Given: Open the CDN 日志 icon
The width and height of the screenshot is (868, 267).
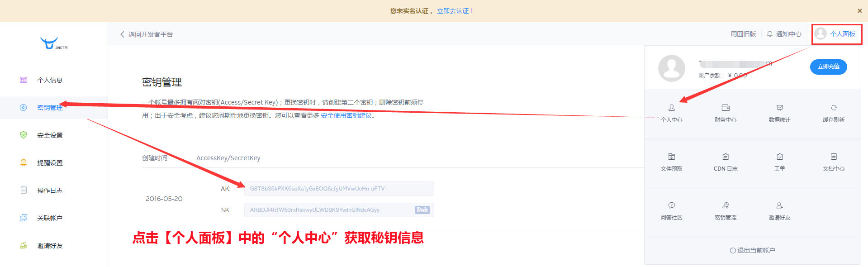Looking at the screenshot, I should (726, 157).
